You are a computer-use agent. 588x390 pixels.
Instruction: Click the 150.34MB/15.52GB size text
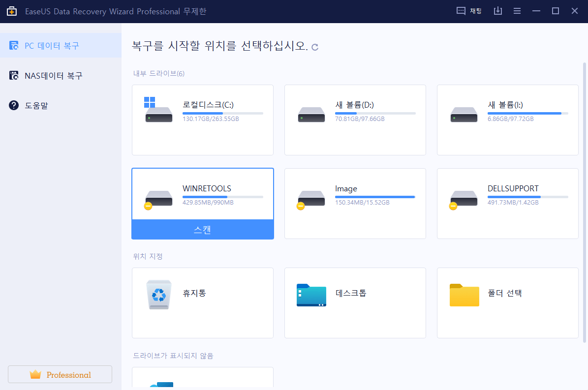362,202
